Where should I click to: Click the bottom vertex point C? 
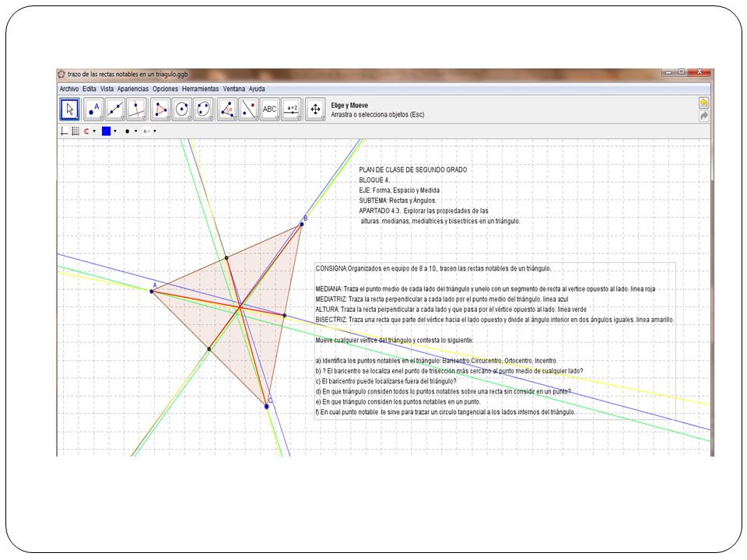coord(266,406)
